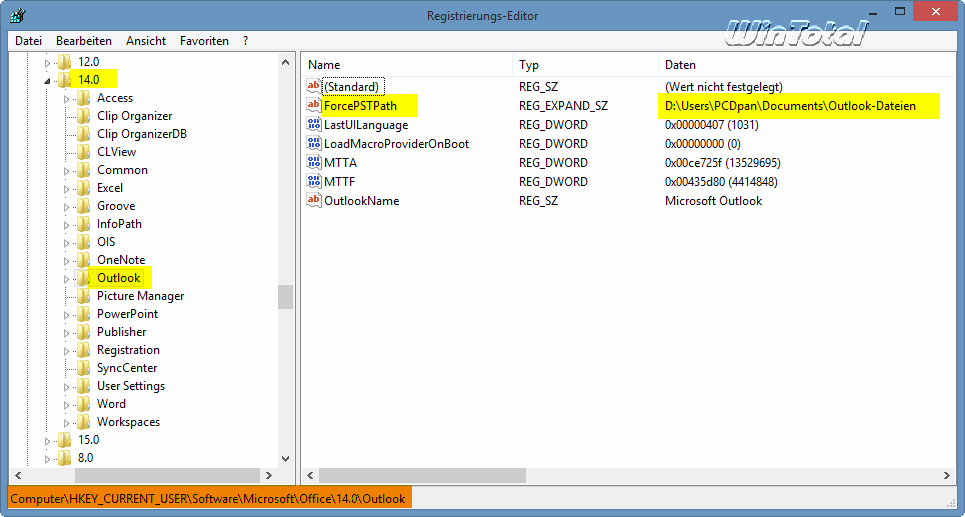Expand the Outlook key arrow
This screenshot has width=965, height=517.
click(x=66, y=279)
